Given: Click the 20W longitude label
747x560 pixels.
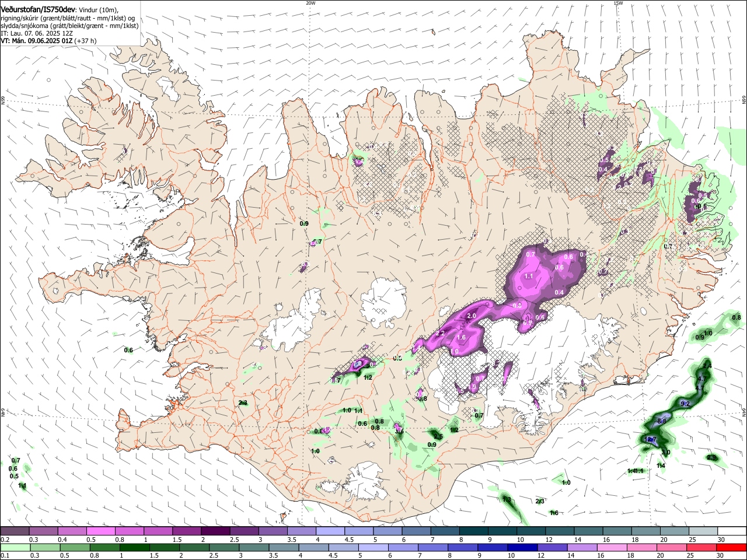Looking at the screenshot, I should click(310, 3).
